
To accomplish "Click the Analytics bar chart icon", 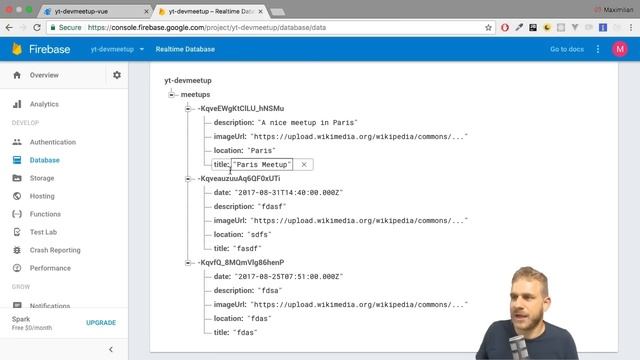I will [17, 104].
